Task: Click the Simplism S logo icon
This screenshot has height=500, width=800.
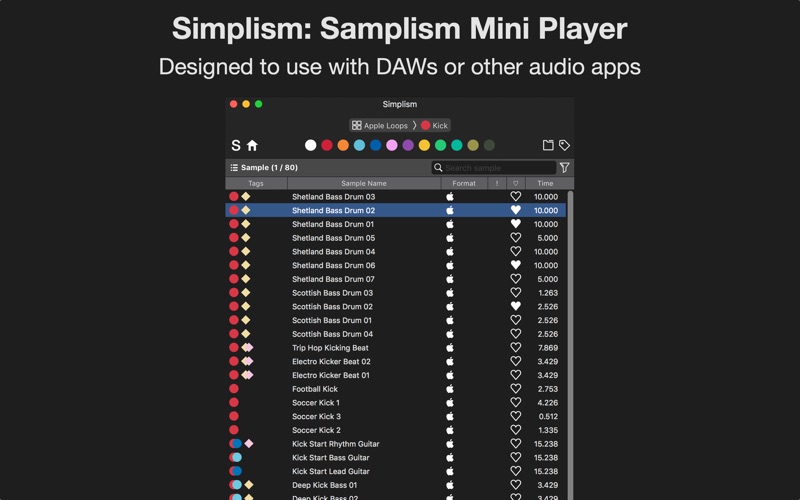Action: 236,145
